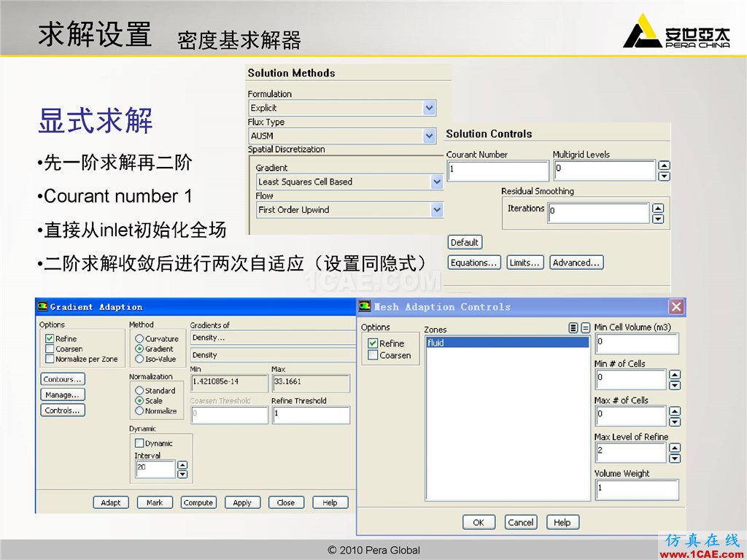Viewport: 747px width, 560px height.
Task: Open Equations... dialog
Action: point(474,262)
